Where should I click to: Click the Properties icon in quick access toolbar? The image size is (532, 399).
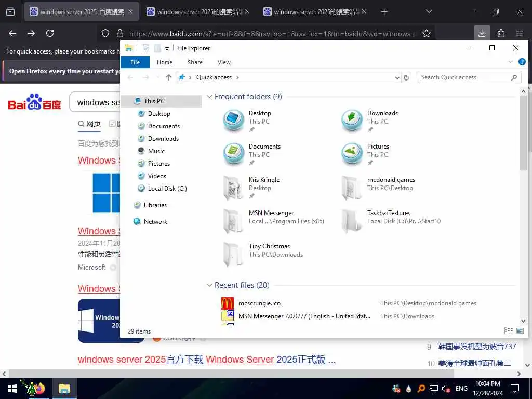coord(146,48)
